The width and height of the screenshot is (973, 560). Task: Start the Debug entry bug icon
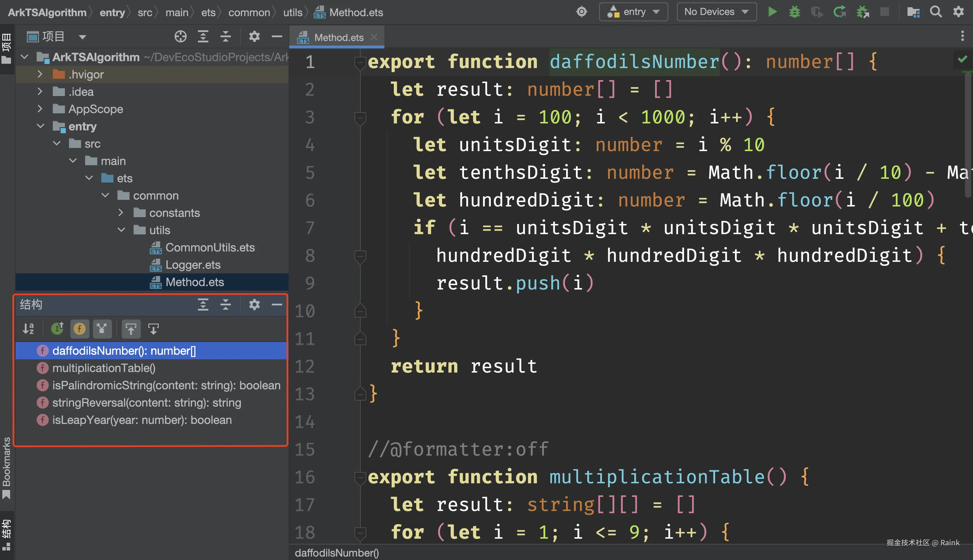pyautogui.click(x=794, y=12)
